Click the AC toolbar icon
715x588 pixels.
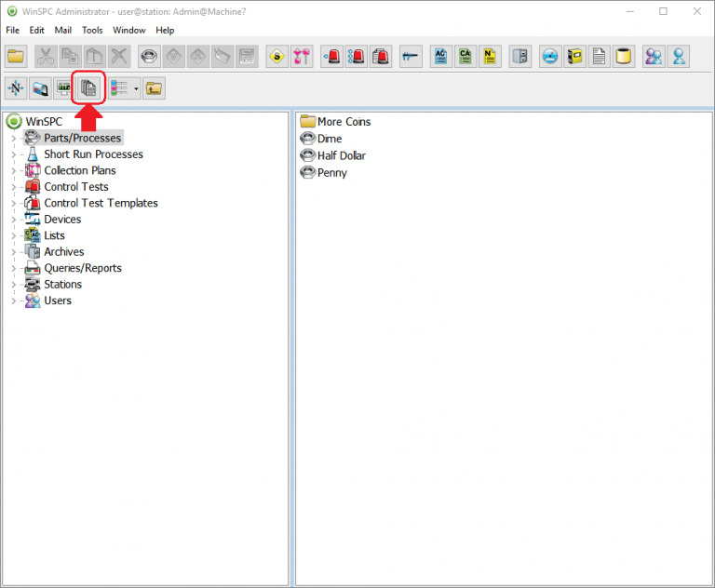pyautogui.click(x=441, y=57)
